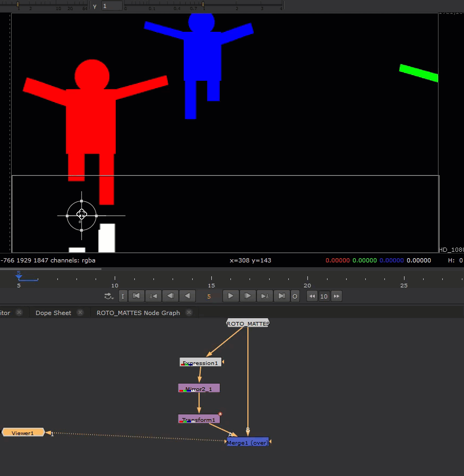Open the playback loop mode dropdown
This screenshot has width=464, height=476.
(109, 296)
